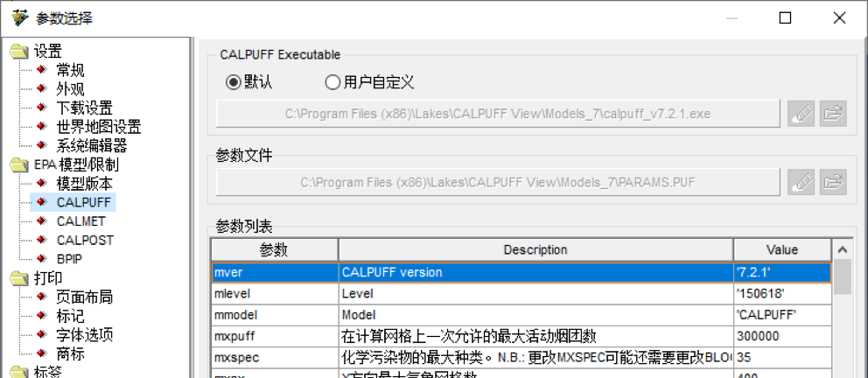Click the parameter list scrollbar up arrow
This screenshot has width=868, height=378.
[x=843, y=249]
